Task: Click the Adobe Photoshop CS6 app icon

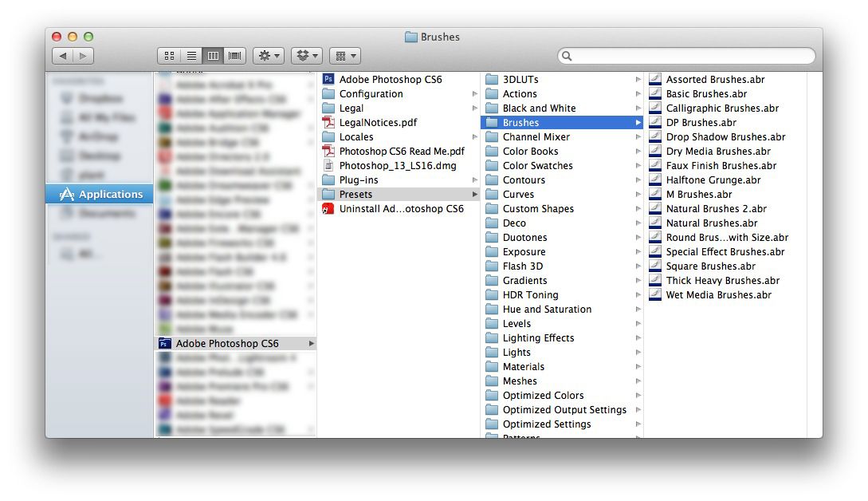Action: [328, 79]
